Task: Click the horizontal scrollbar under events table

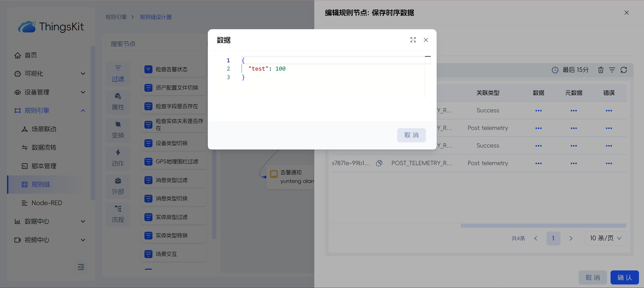Action: point(543,226)
